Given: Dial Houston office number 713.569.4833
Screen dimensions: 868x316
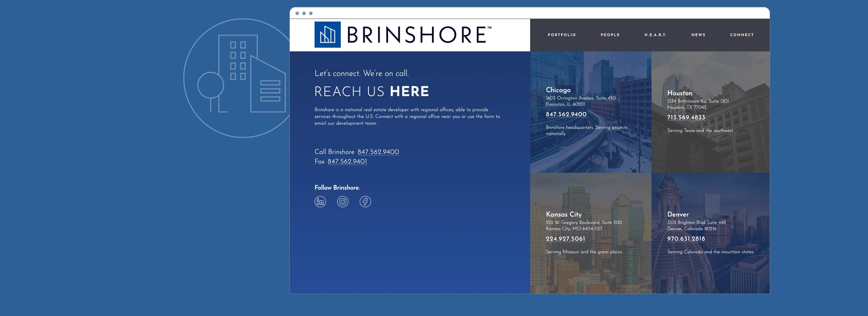Looking at the screenshot, I should pyautogui.click(x=686, y=117).
